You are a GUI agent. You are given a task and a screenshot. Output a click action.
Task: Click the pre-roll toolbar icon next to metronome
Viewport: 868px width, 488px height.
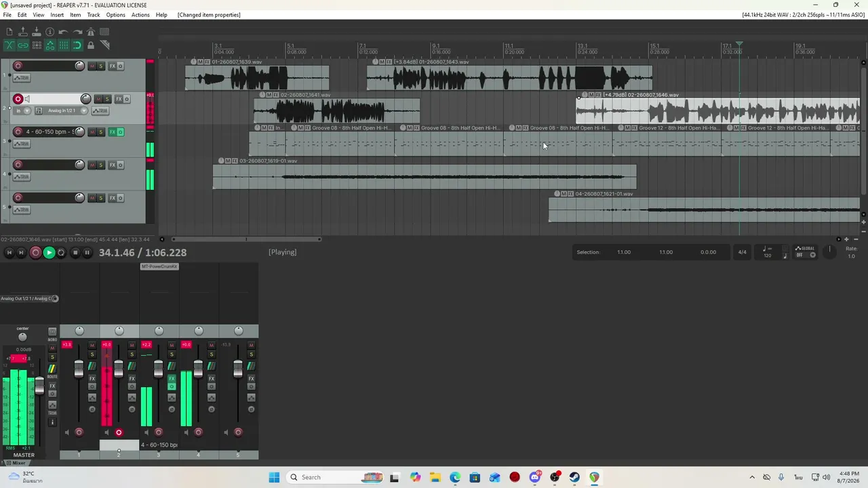click(104, 32)
